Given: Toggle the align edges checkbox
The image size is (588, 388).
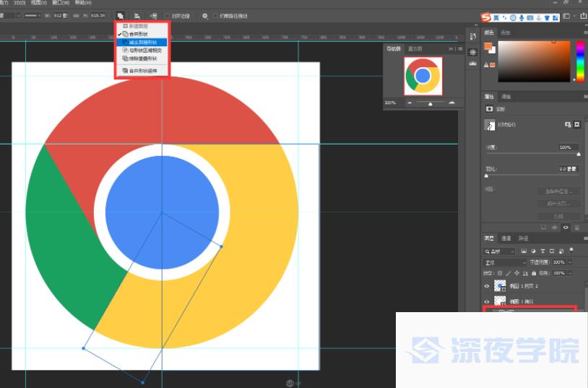Looking at the screenshot, I should [168, 16].
